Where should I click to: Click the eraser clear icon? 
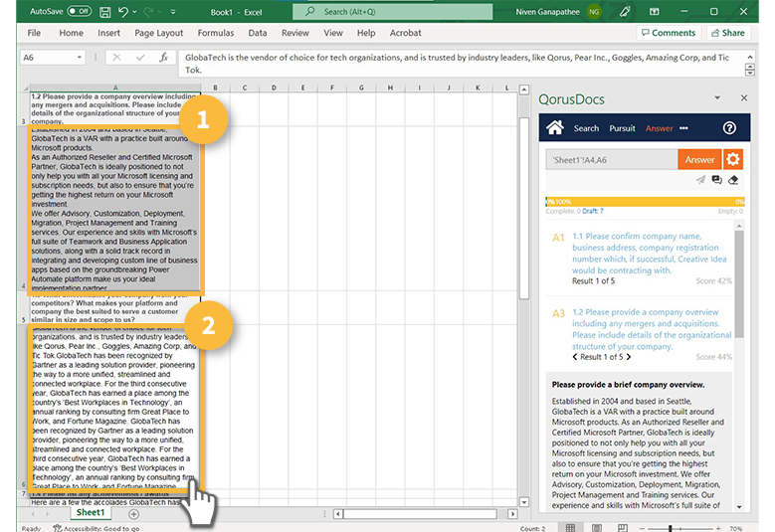[x=733, y=180]
